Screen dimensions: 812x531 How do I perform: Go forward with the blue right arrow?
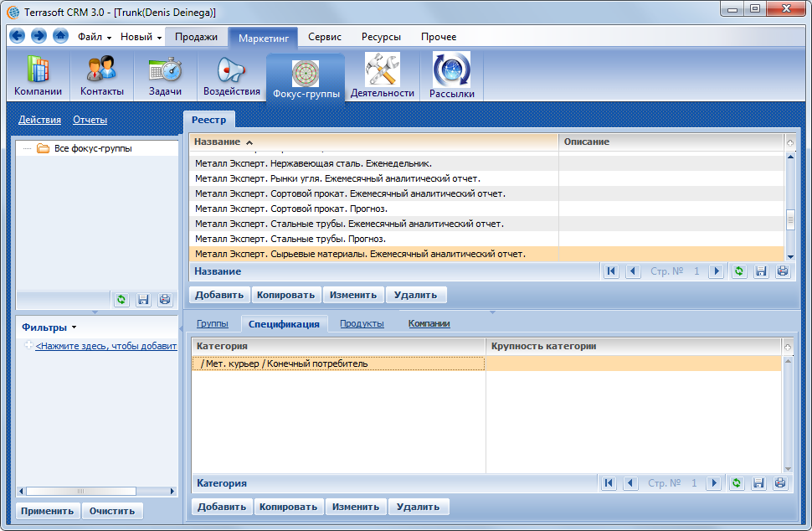(39, 36)
